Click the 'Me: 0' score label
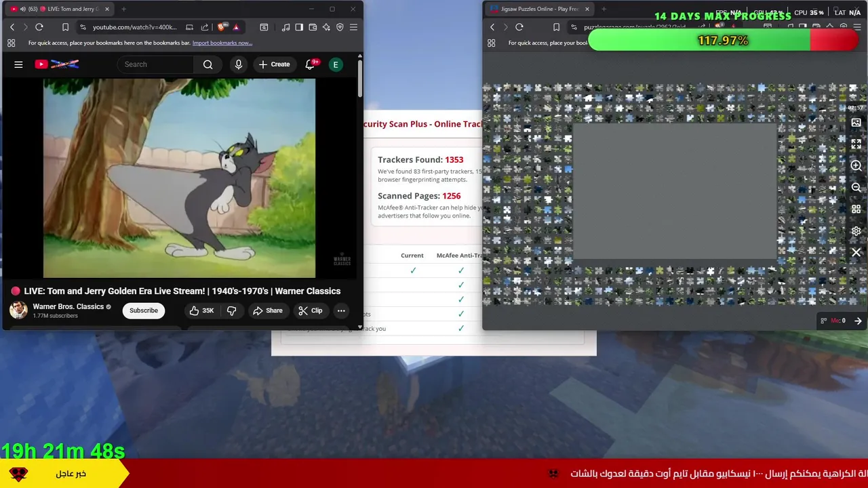Screen dimensions: 868x488 pyautogui.click(x=838, y=321)
